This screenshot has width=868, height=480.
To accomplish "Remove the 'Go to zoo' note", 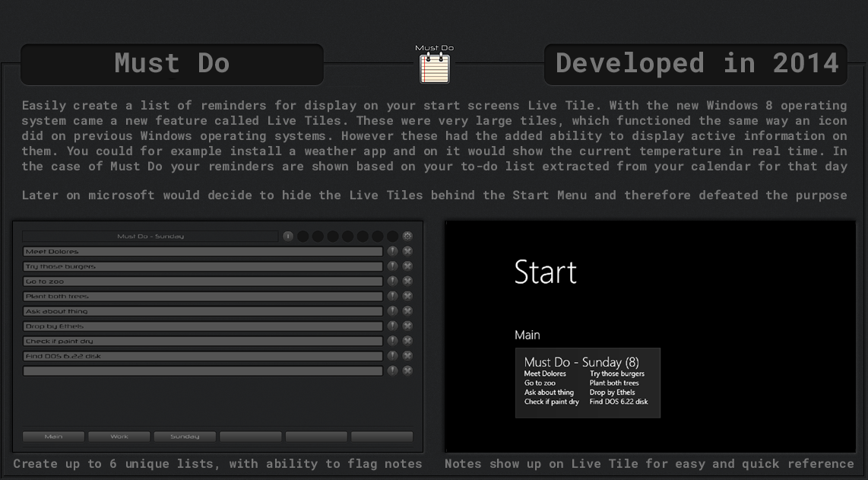I will point(407,281).
